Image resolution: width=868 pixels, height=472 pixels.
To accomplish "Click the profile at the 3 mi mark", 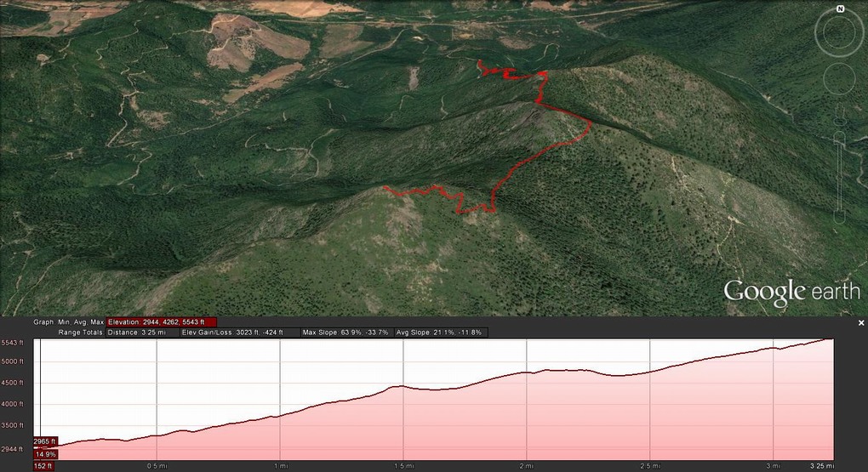I will (774, 348).
